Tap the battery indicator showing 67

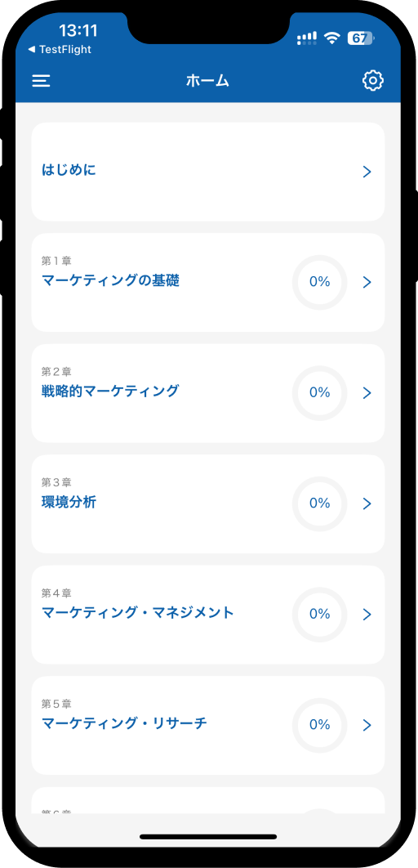pos(361,38)
